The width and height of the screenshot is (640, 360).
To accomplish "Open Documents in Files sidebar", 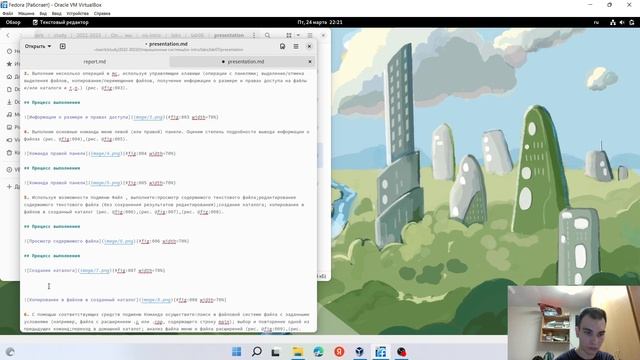I will click(x=9, y=89).
